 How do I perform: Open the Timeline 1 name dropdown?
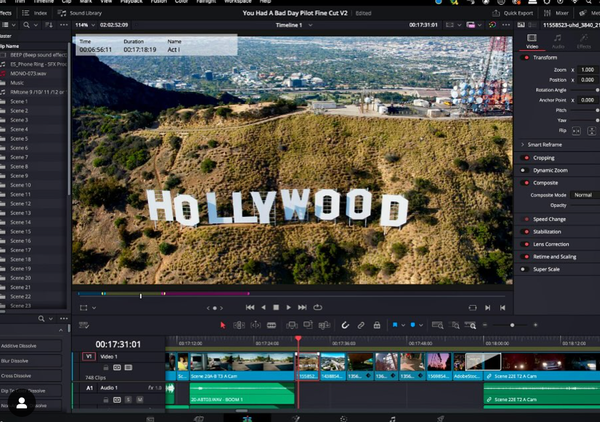[294, 25]
